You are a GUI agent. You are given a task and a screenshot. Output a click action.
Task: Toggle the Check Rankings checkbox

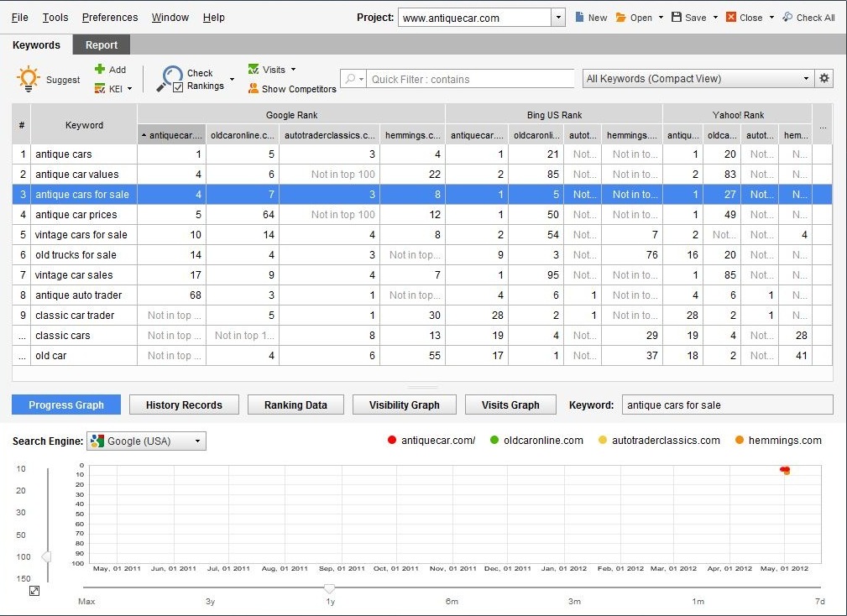pos(178,87)
